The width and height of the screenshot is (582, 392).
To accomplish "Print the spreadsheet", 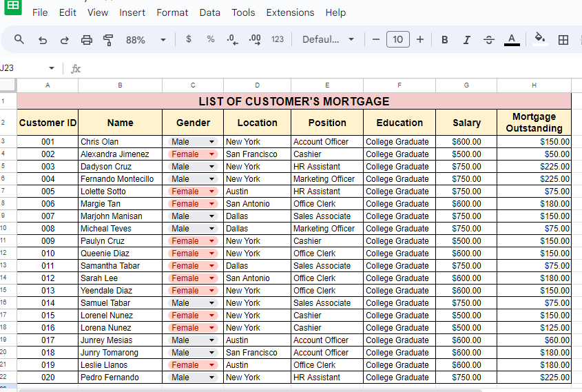I will [x=87, y=40].
